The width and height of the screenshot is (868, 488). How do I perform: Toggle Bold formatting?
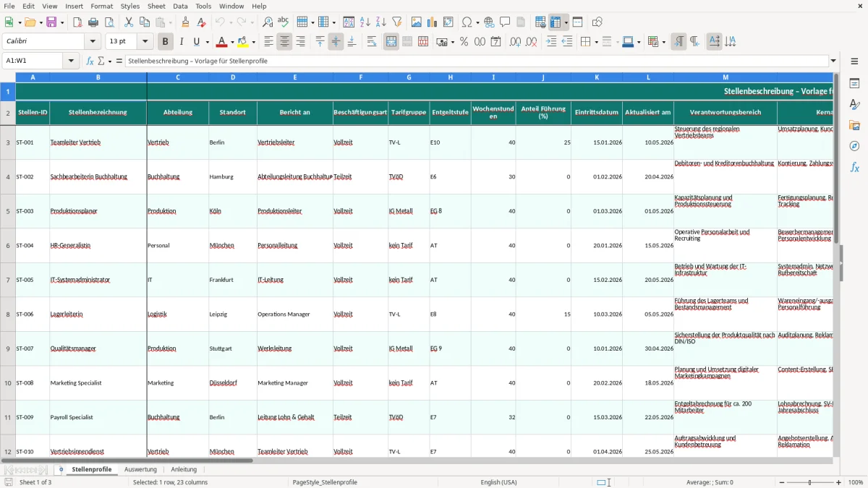pos(166,42)
